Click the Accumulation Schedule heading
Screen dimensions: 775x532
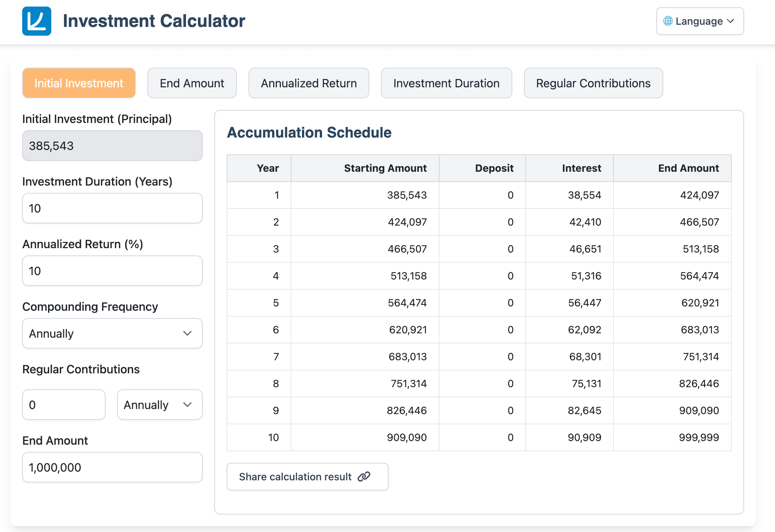pos(309,132)
